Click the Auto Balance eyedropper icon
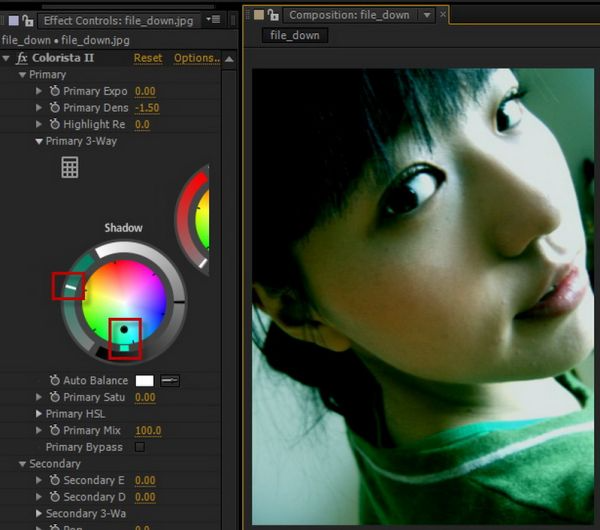The width and height of the screenshot is (600, 530). pyautogui.click(x=170, y=381)
